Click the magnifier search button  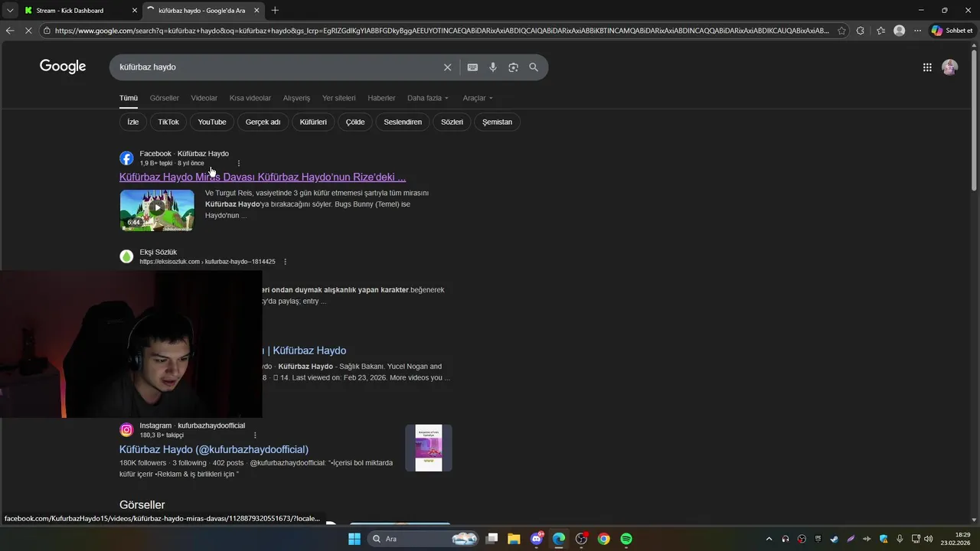point(534,67)
